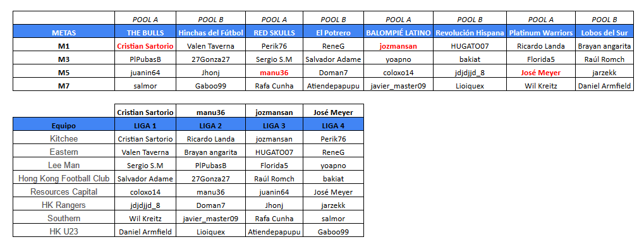This screenshot has height=249, width=644.
Task: Select the Equipo header cell
Action: click(64, 125)
